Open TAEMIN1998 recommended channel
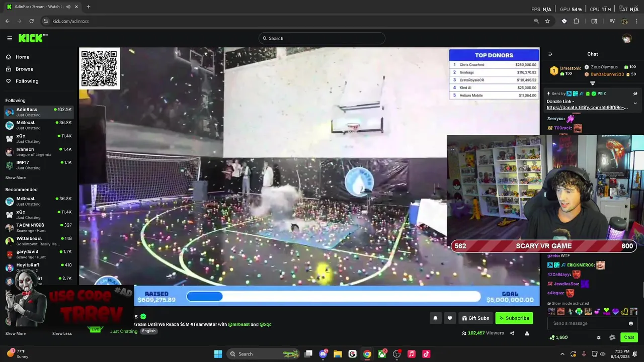 pos(39,227)
